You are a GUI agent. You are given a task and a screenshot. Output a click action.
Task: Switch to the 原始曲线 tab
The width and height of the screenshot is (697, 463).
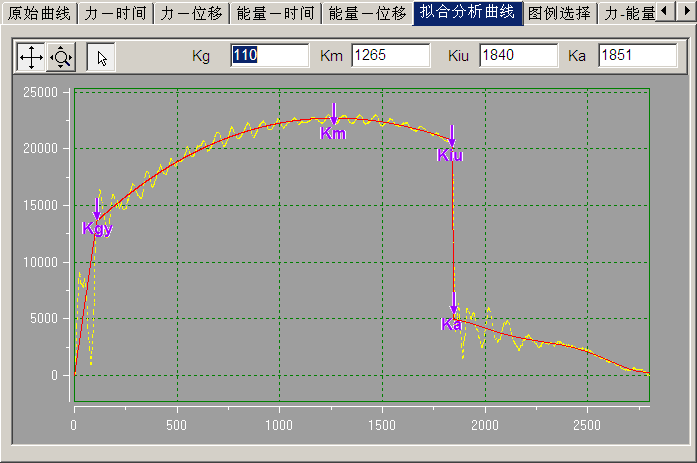[38, 13]
